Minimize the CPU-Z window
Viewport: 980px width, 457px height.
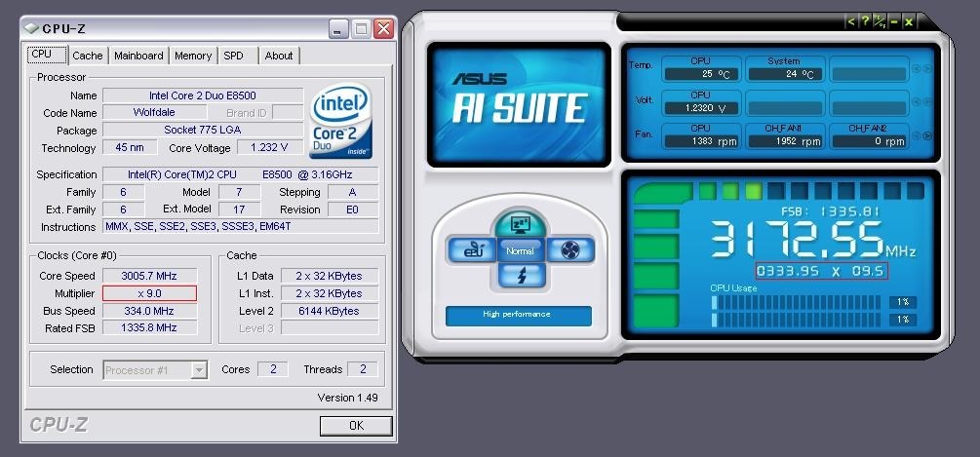(338, 28)
